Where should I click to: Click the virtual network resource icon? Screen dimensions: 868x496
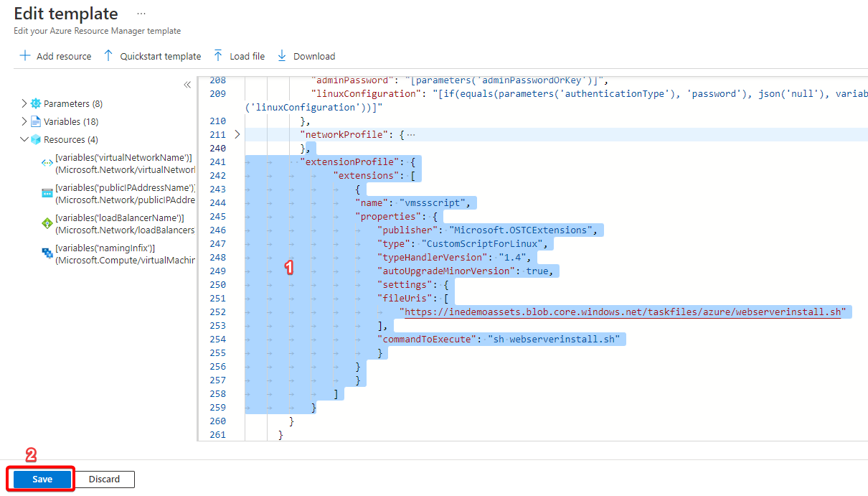47,164
